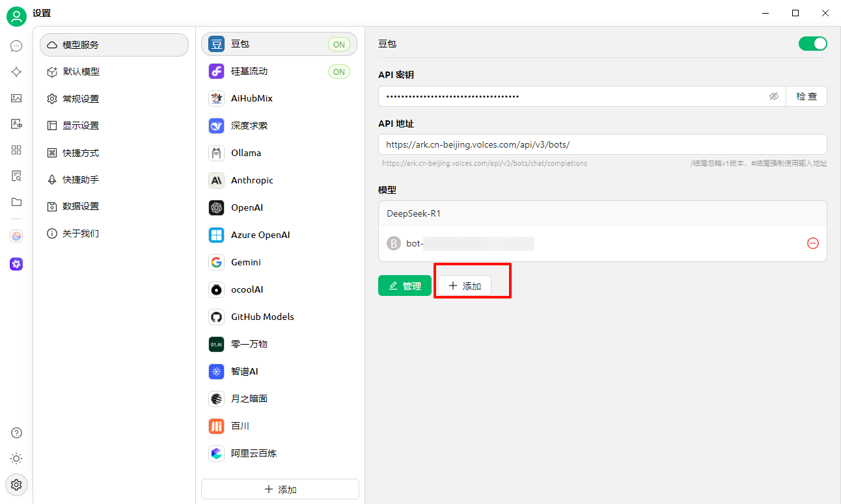Open the mini apps grid icon
The height and width of the screenshot is (504, 841).
tap(16, 150)
